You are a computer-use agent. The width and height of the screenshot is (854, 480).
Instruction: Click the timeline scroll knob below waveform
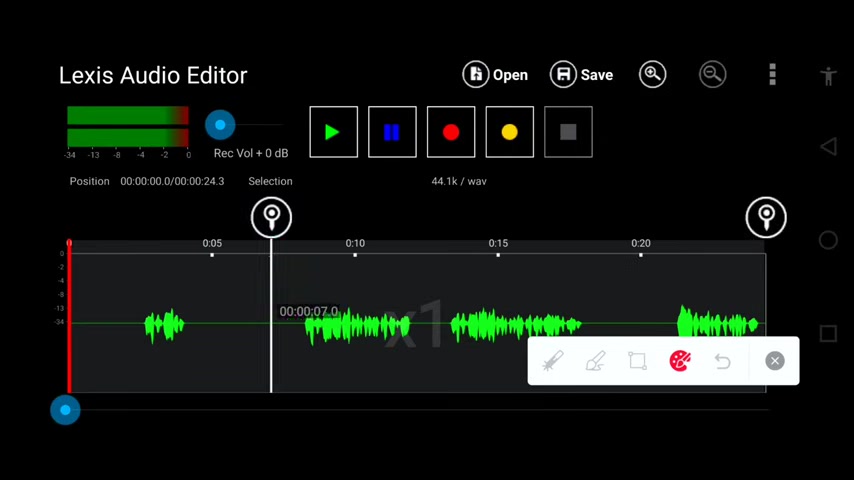point(65,410)
